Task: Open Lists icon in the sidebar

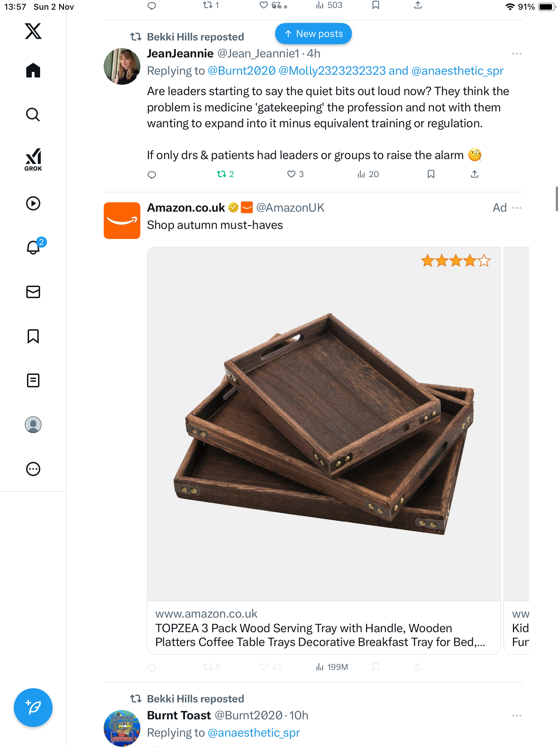Action: pos(33,380)
